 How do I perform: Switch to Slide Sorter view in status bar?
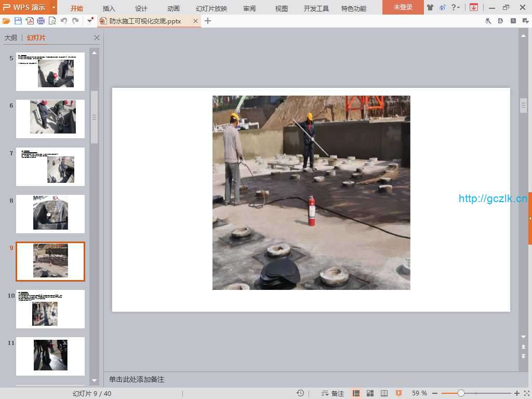click(370, 393)
